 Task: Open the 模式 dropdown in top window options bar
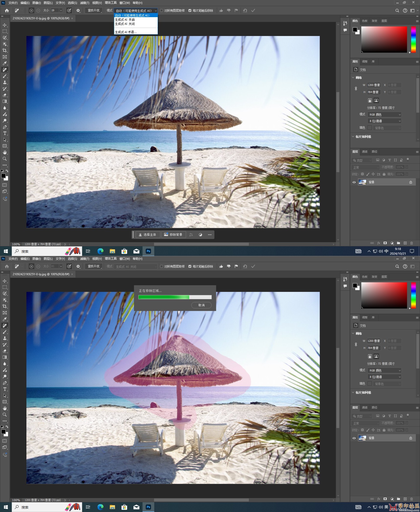[136, 11]
